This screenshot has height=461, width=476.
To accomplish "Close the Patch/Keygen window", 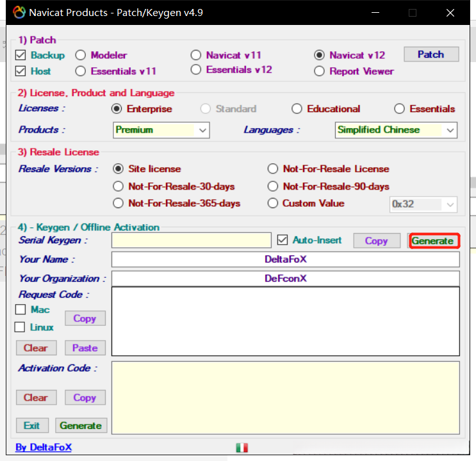I will click(x=450, y=13).
